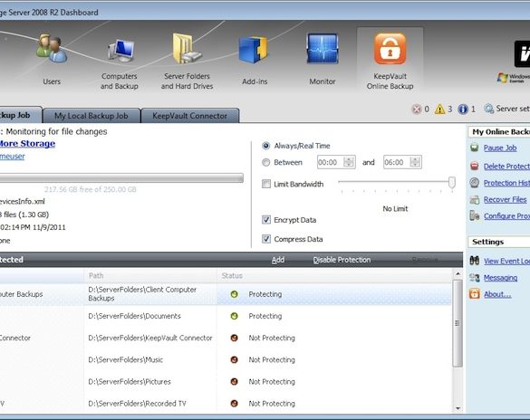Open the Add-ins puzzle icon
The width and height of the screenshot is (530, 420).
253,50
